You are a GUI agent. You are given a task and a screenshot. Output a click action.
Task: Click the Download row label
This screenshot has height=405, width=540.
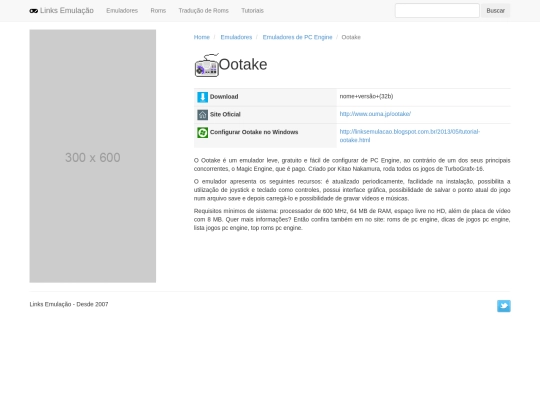(224, 97)
